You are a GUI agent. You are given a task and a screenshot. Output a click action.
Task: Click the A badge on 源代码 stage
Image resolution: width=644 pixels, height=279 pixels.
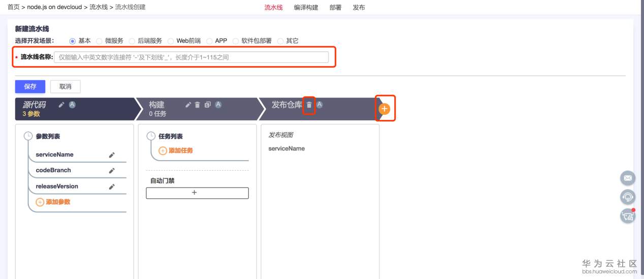click(x=72, y=105)
